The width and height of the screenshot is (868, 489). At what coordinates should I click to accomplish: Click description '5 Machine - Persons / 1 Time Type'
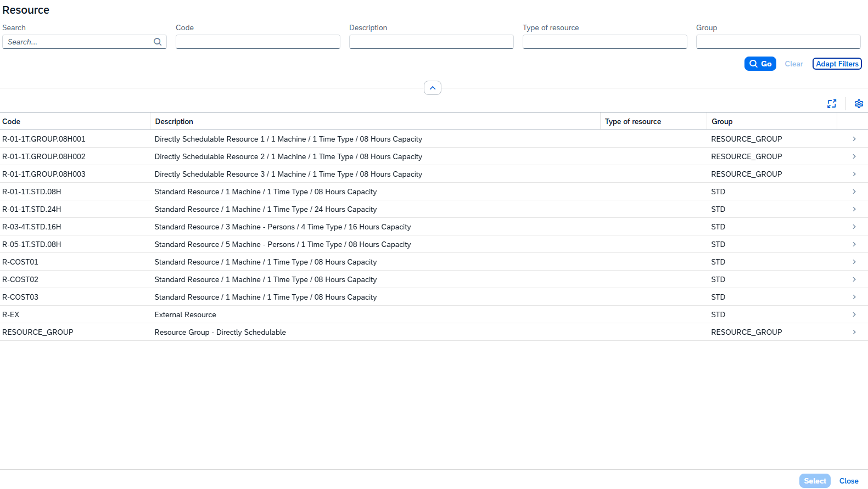283,244
